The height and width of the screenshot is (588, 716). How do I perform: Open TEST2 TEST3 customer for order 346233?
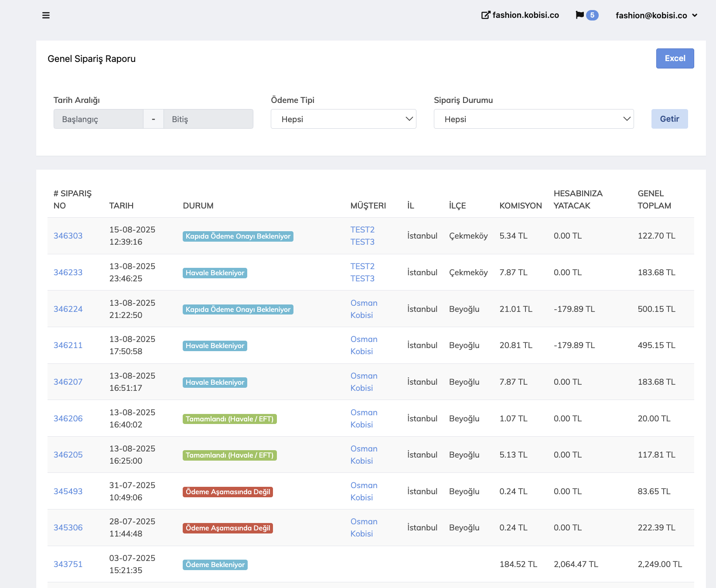[362, 273]
